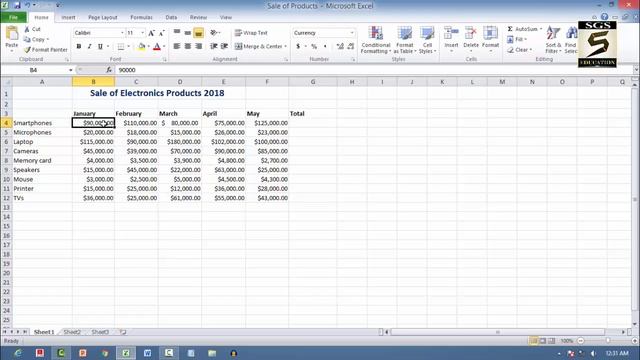Click the Sort & Filter icon
The width and height of the screenshot is (640, 360).
553,33
